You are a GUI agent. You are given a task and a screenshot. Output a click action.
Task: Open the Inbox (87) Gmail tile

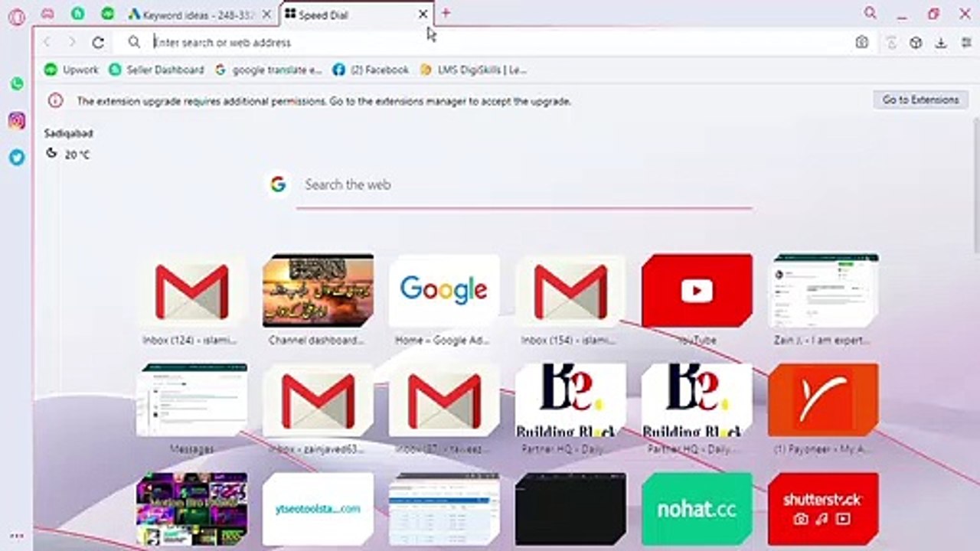point(444,399)
